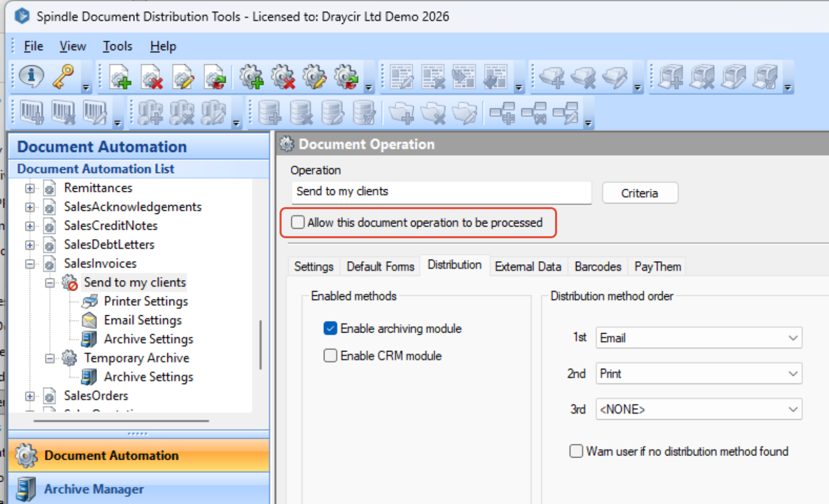
Task: Refresh document using page with arrows icon
Action: pyautogui.click(x=215, y=77)
